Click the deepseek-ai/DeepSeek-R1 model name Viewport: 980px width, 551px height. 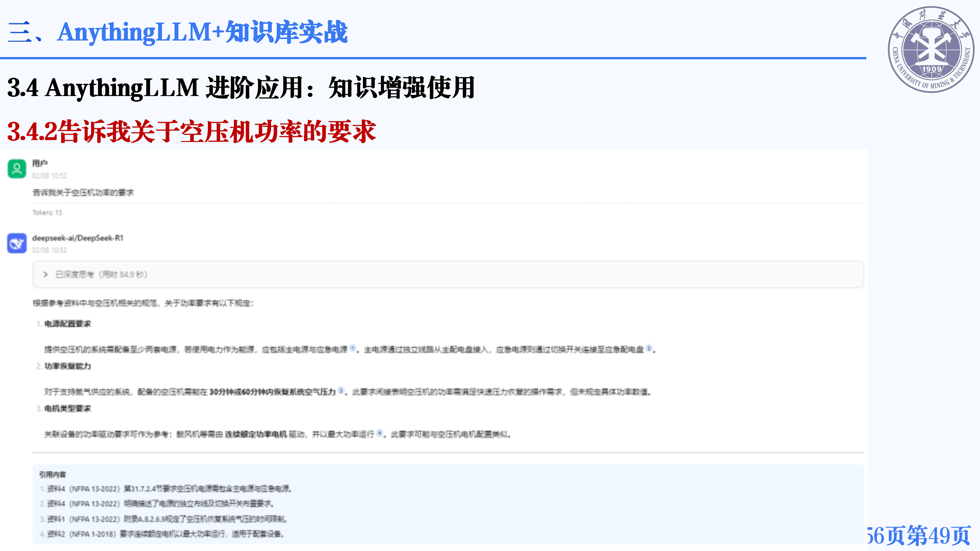click(78, 238)
